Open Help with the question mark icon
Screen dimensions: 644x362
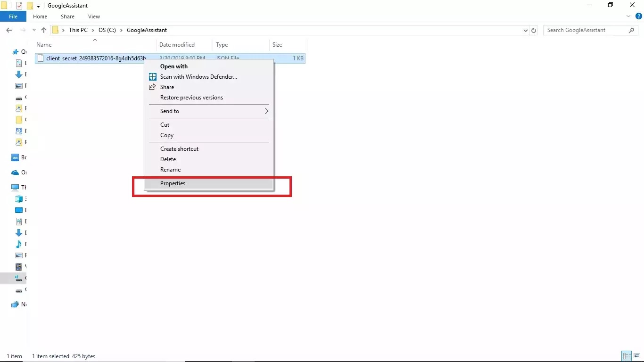point(639,16)
